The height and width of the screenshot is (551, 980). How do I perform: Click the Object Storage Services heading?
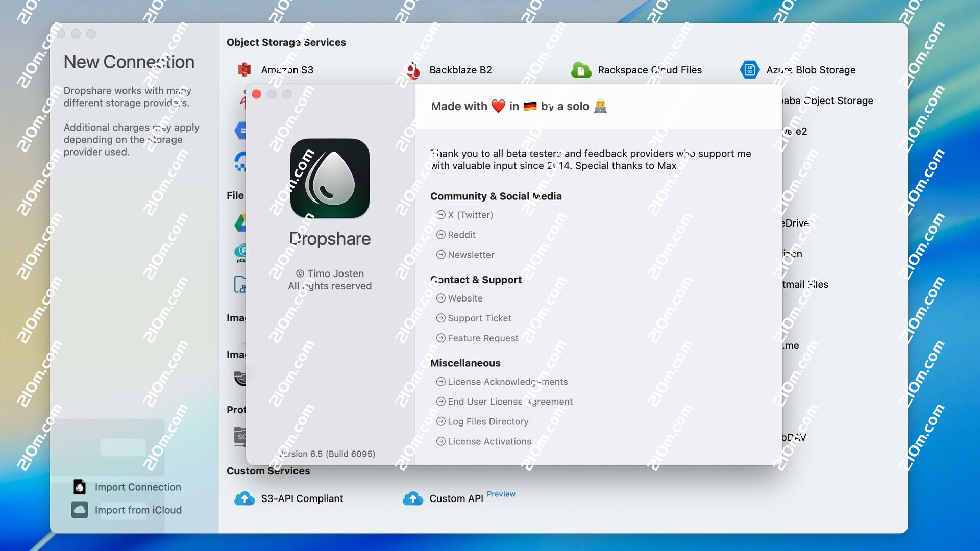[x=286, y=42]
